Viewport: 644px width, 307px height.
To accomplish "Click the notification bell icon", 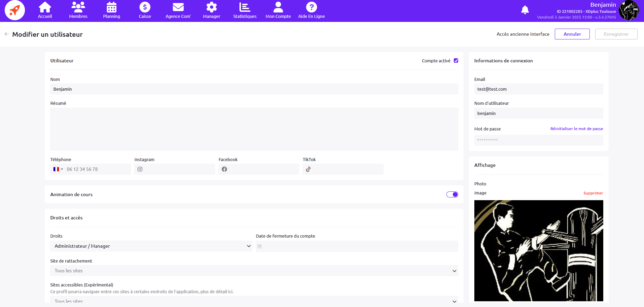I will pyautogui.click(x=525, y=10).
